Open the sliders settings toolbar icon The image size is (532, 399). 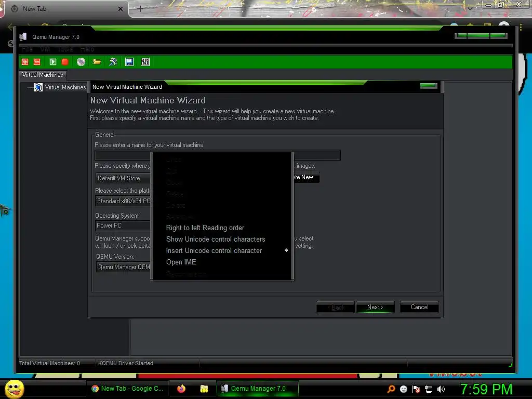[x=145, y=62]
